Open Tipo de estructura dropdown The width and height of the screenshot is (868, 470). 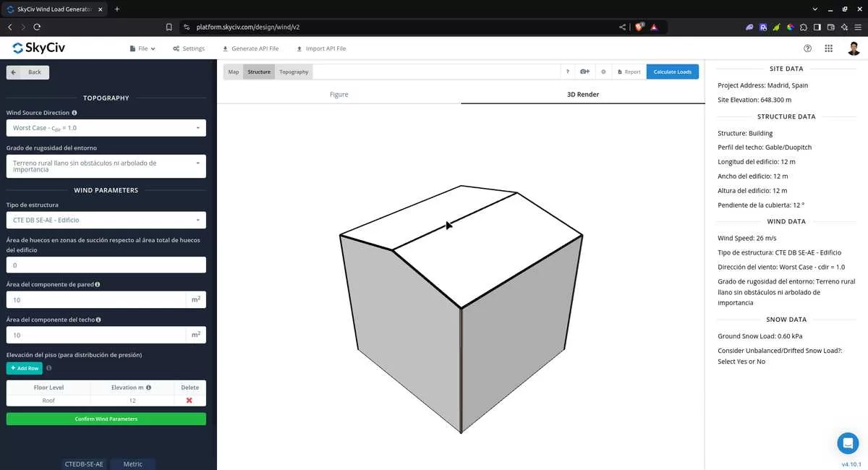point(106,220)
